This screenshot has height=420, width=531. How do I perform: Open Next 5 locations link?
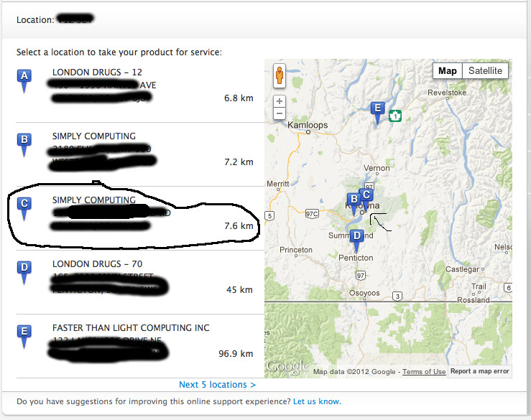pyautogui.click(x=217, y=385)
